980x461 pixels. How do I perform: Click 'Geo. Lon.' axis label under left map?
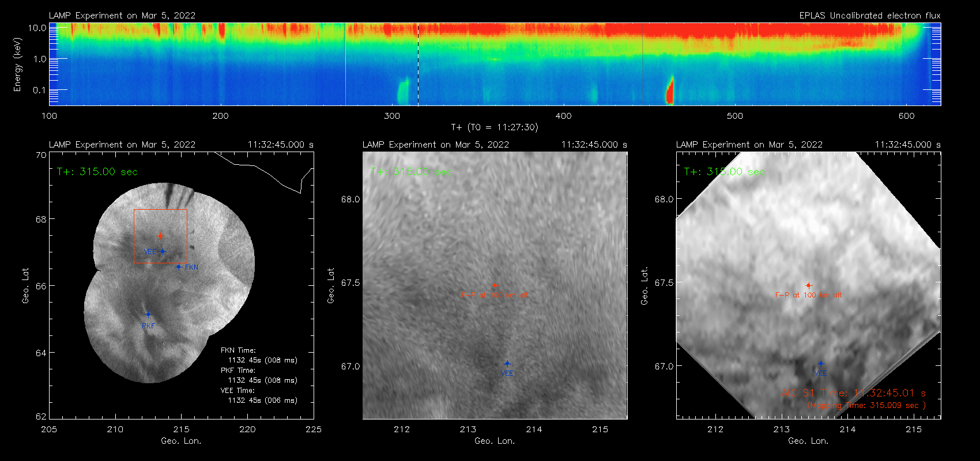pos(181,441)
